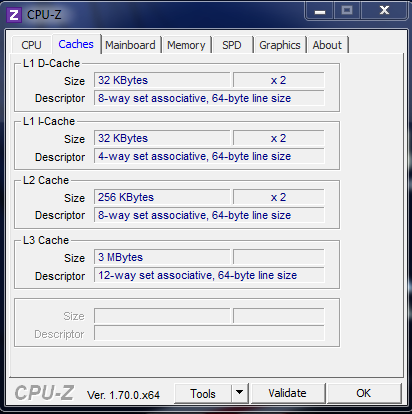Screen dimensions: 412x414
Task: Open the SPD tab
Action: tap(232, 45)
